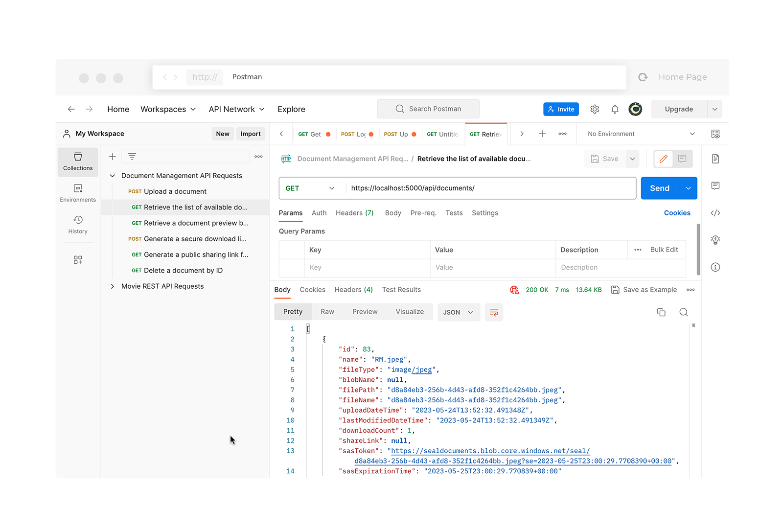Expand Movie REST API Requests collection
The image size is (783, 532).
point(113,286)
